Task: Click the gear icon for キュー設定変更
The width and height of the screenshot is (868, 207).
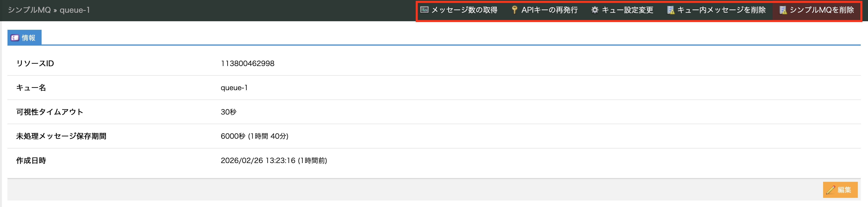Action: (595, 10)
